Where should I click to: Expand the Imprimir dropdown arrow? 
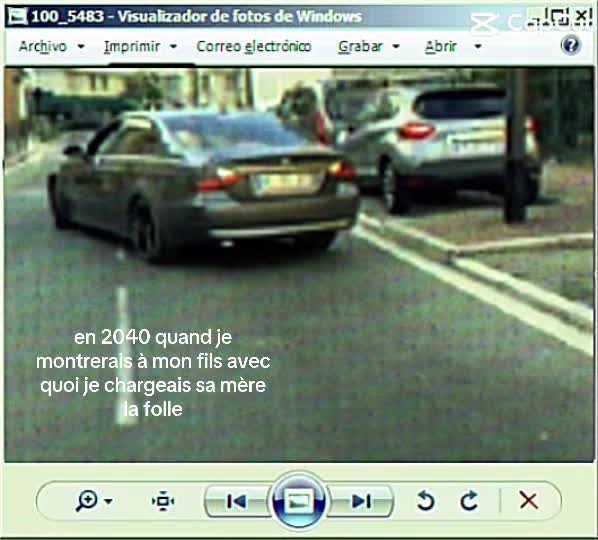pos(173,47)
